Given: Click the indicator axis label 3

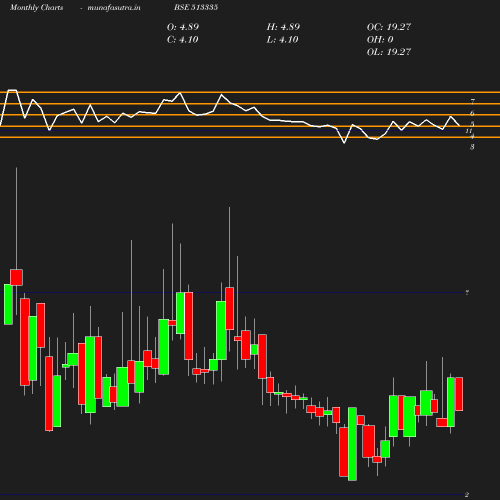Looking at the screenshot, I should pyautogui.click(x=472, y=147).
